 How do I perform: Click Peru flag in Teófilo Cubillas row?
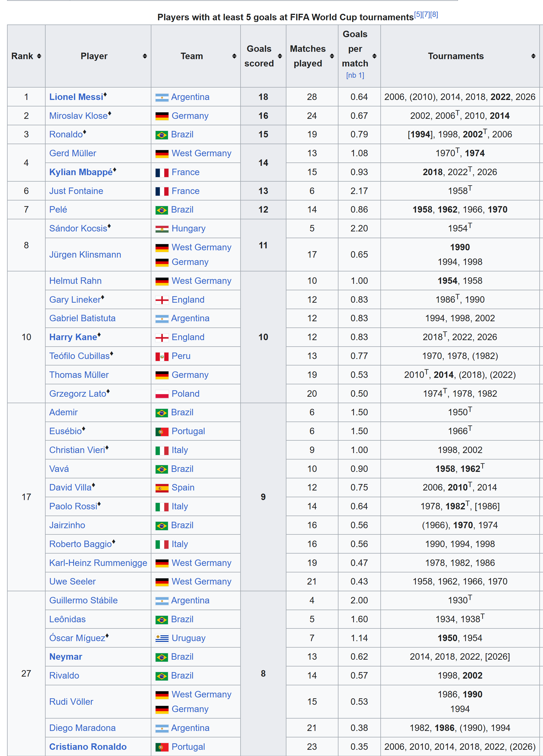(162, 356)
